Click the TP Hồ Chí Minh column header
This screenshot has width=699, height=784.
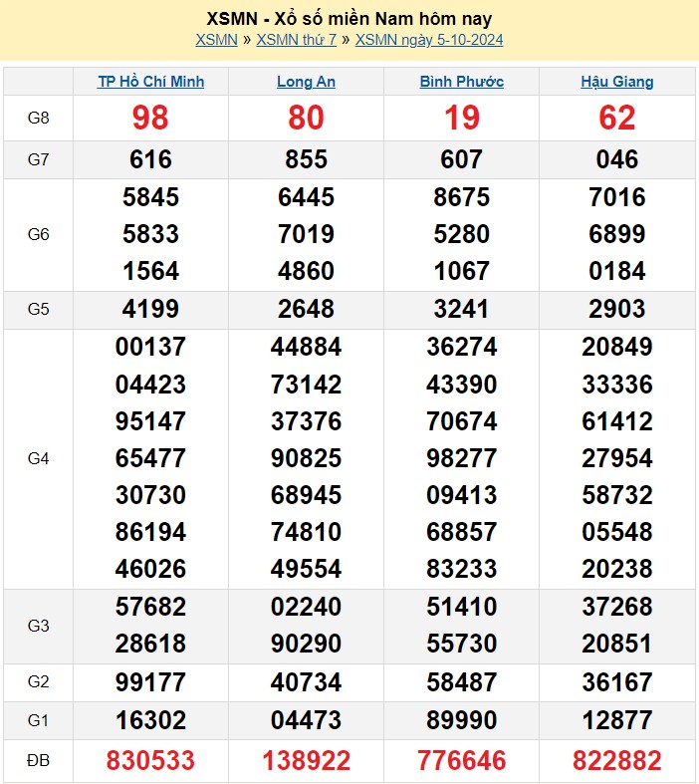point(150,82)
